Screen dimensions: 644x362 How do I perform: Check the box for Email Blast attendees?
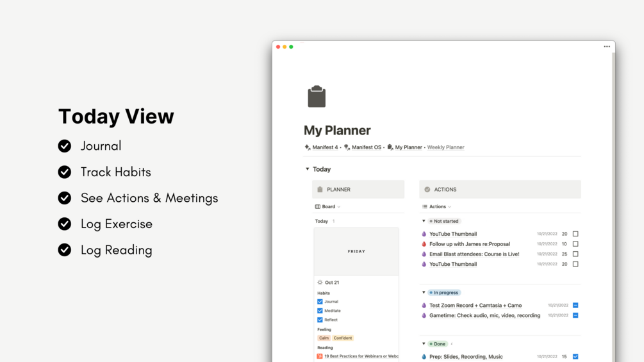coord(575,254)
